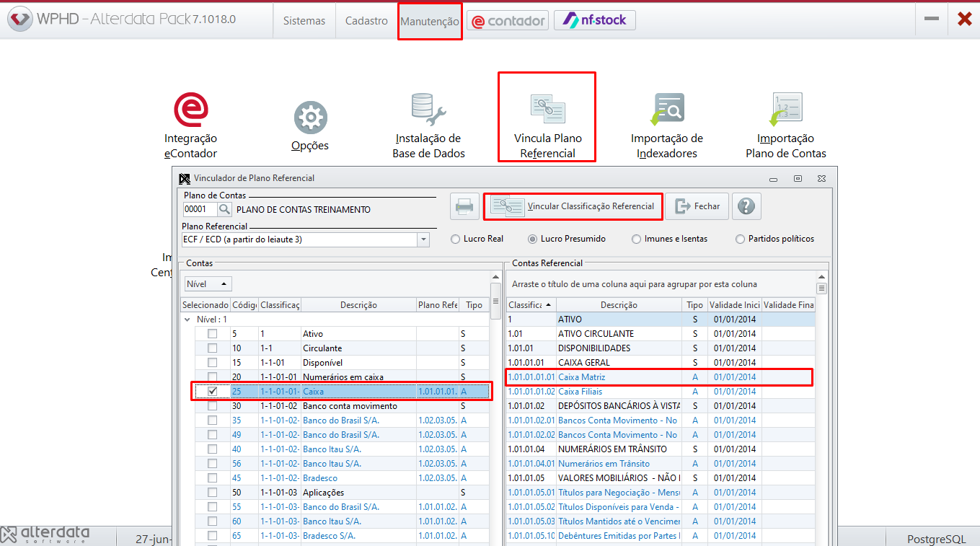Select the DEPÓSITOS BANCÁRIOS À VISTA row
Image resolution: width=980 pixels, height=546 pixels.
click(661, 406)
